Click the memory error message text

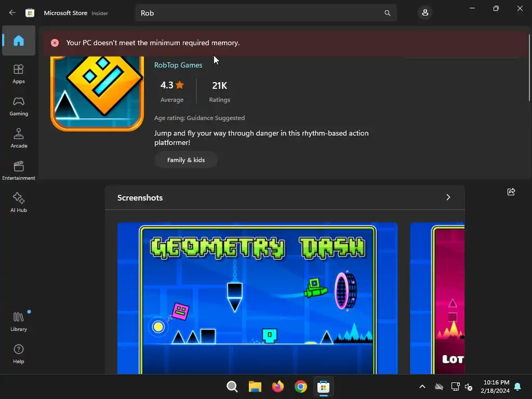click(153, 43)
